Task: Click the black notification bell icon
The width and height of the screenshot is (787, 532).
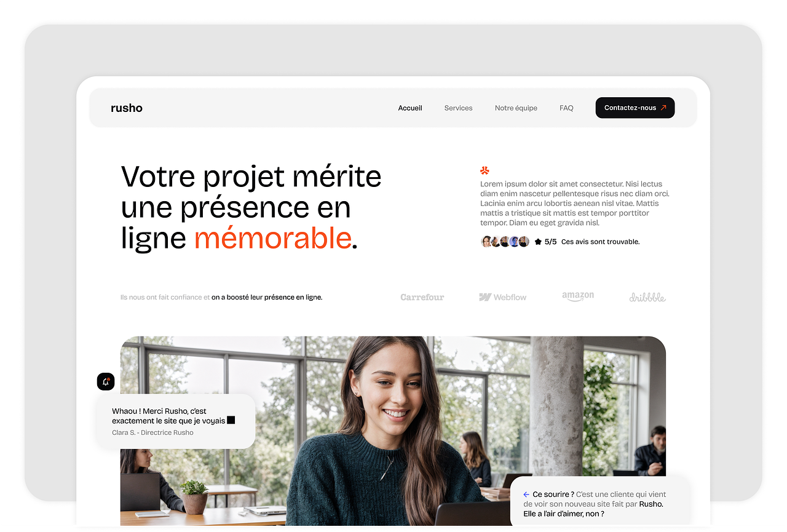Action: coord(106,381)
